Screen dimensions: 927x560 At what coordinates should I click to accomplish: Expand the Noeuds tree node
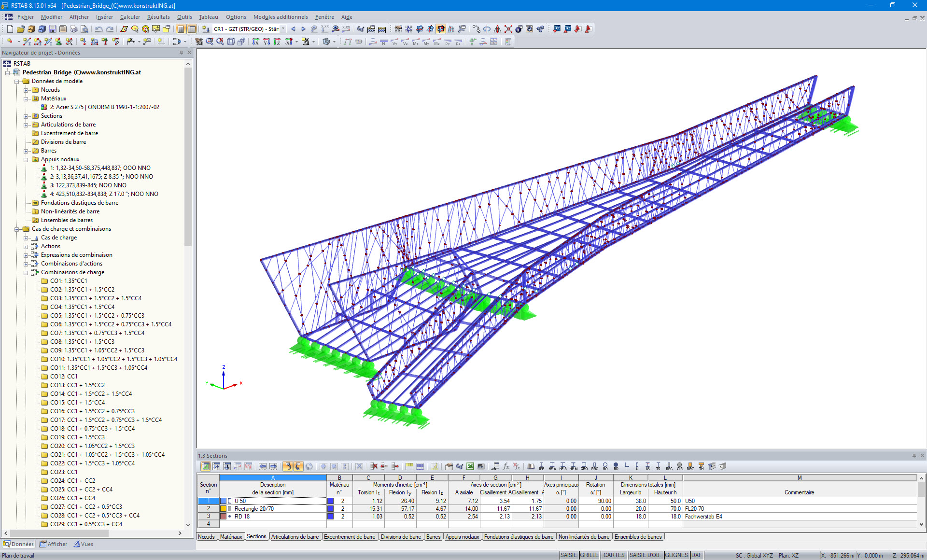pyautogui.click(x=27, y=89)
